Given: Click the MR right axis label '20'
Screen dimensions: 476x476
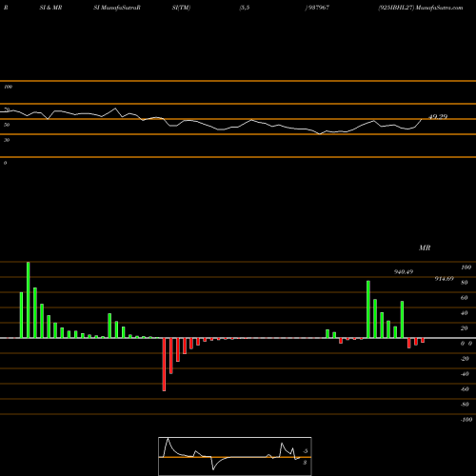Looking at the screenshot, I should click(x=465, y=328).
